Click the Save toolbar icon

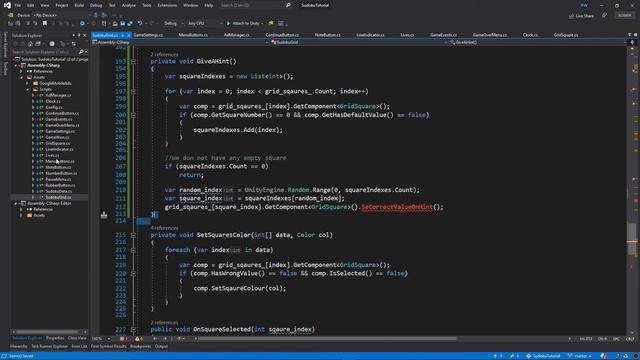122,23
